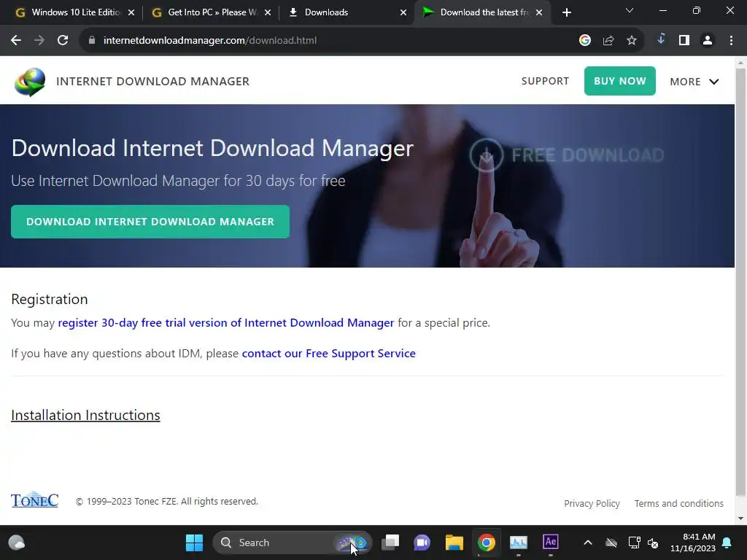Open the downloads arrow icon in the toolbar

tap(661, 39)
